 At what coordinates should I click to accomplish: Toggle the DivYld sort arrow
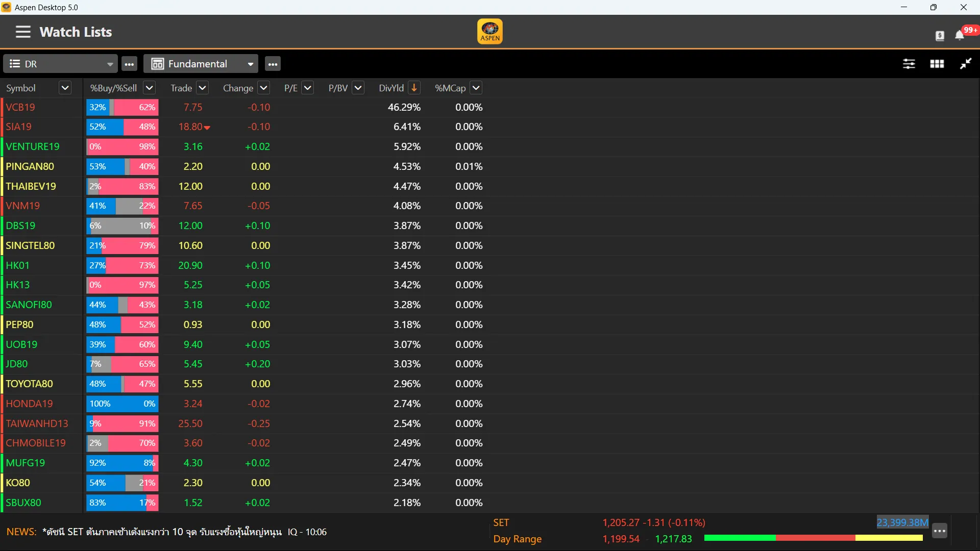tap(414, 88)
